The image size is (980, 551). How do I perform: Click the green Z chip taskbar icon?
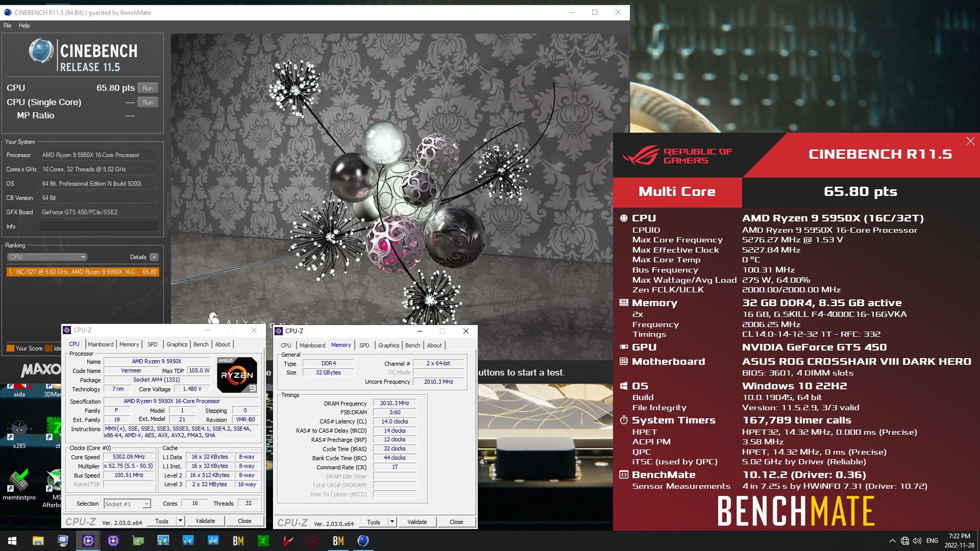click(x=263, y=541)
